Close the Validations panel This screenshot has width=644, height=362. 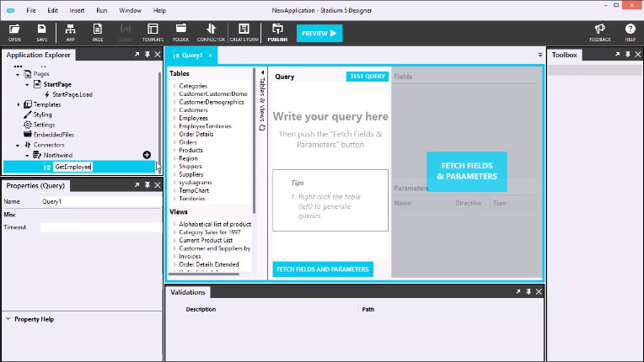539,292
